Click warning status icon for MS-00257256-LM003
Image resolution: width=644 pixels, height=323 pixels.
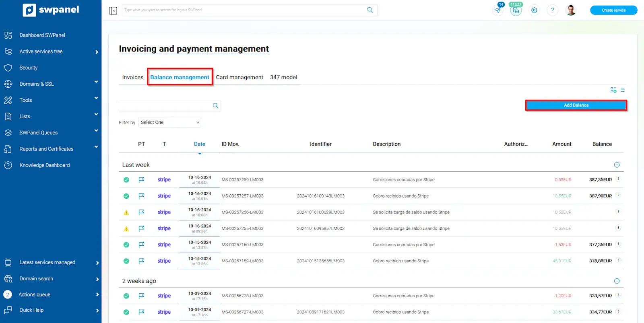[126, 212]
